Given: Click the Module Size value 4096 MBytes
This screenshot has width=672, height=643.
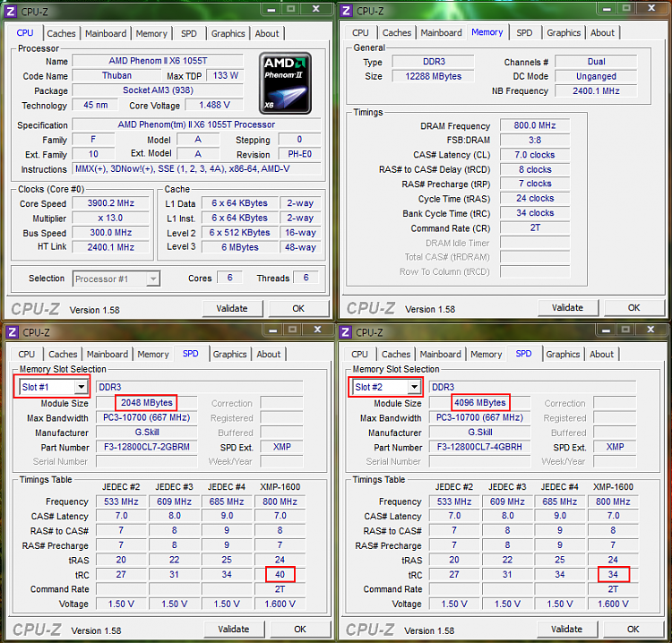Looking at the screenshot, I should pos(480,403).
